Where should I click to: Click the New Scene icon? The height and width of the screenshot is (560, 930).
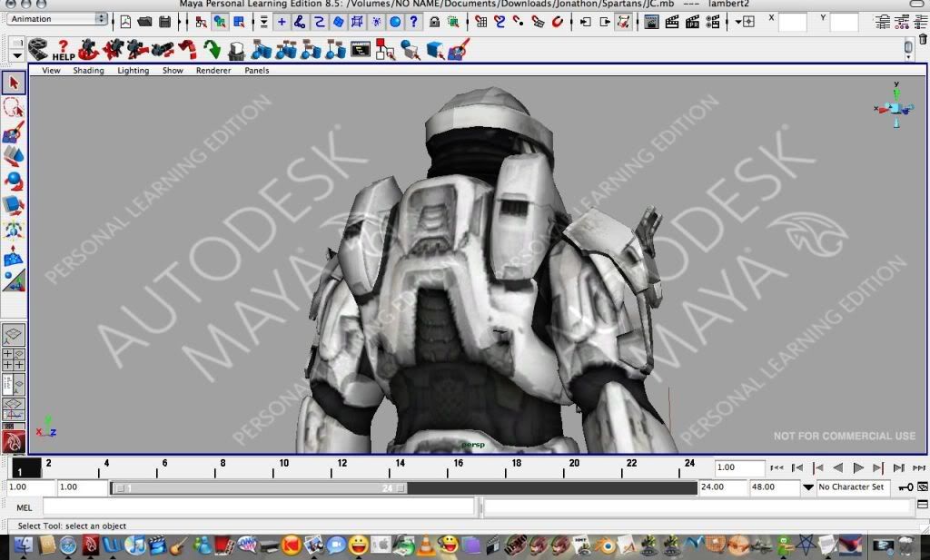(125, 22)
